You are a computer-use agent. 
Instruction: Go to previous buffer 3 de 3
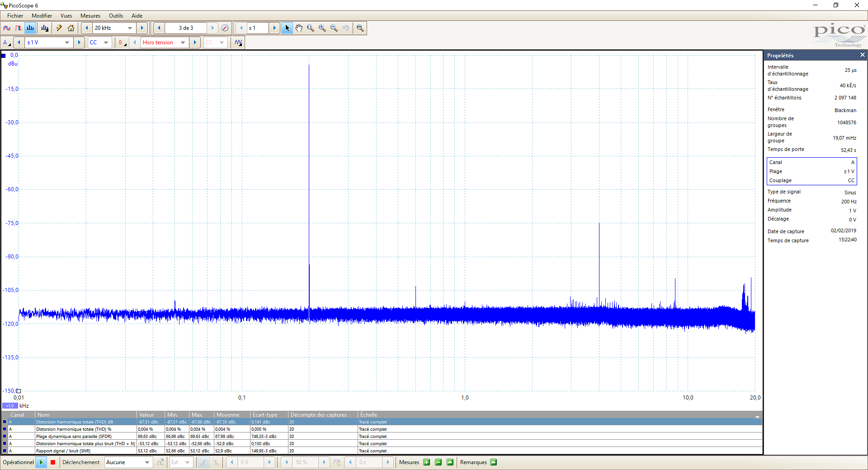(x=159, y=28)
